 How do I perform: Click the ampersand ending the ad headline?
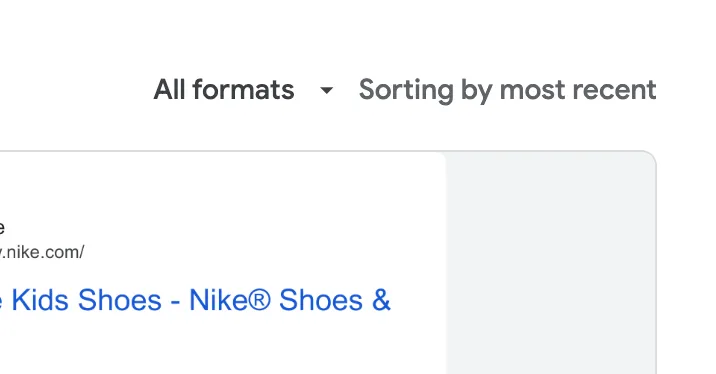click(x=381, y=300)
